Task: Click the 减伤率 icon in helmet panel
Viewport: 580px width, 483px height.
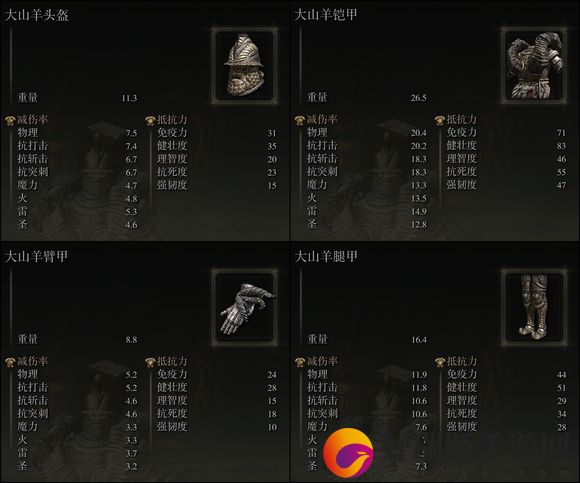Action: coord(10,120)
